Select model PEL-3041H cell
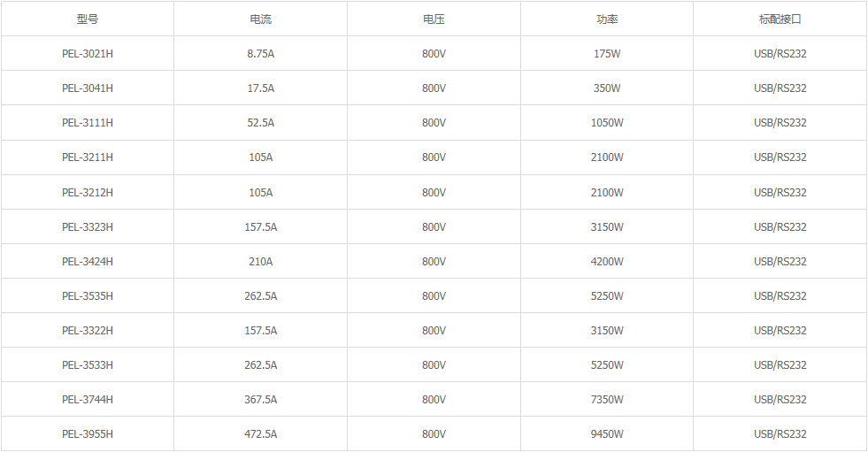 click(88, 88)
